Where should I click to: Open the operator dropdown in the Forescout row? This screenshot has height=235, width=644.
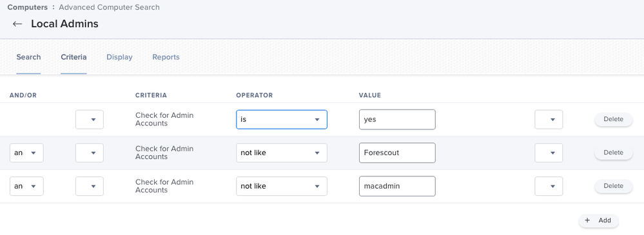click(x=282, y=153)
